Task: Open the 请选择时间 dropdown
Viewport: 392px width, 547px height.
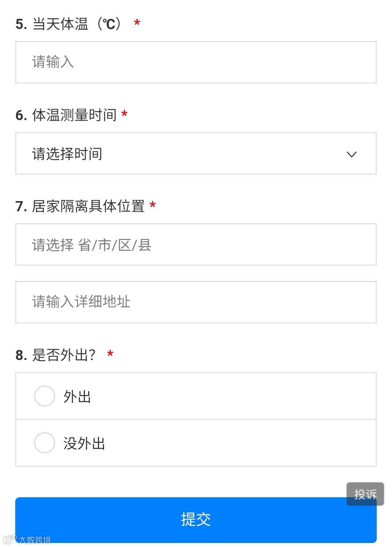Action: click(196, 154)
